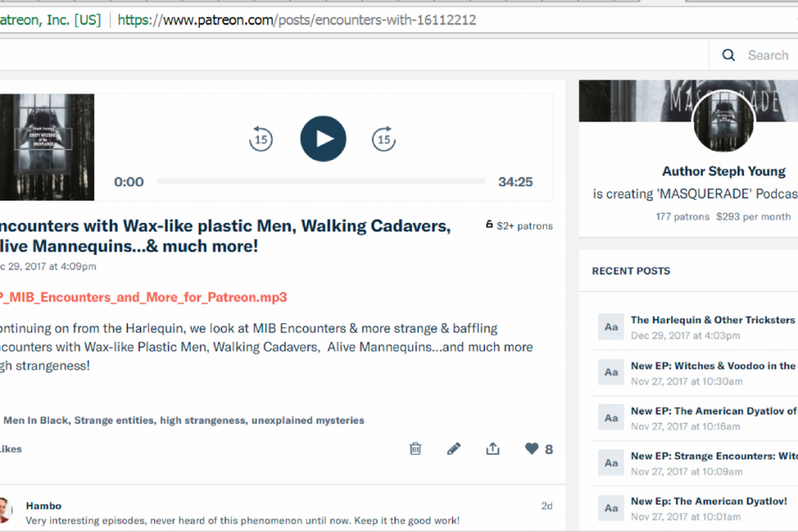
Task: Select the 'Men In Black' tag
Action: pyautogui.click(x=36, y=420)
